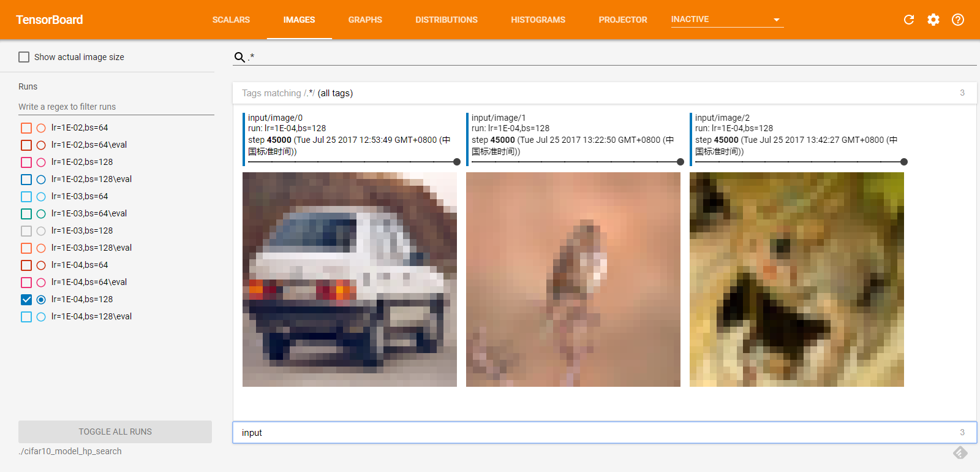Select the input/image/0 tag title
This screenshot has height=472, width=980.
click(x=275, y=118)
